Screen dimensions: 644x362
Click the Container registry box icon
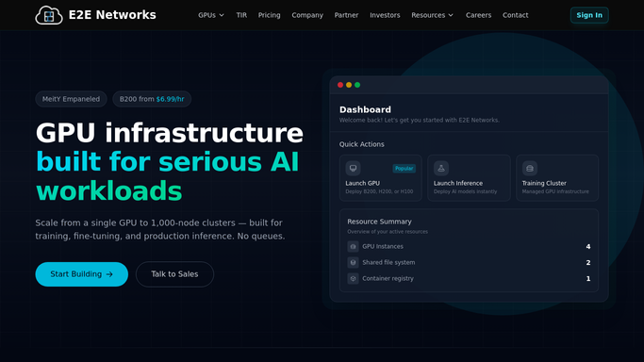coord(353,278)
